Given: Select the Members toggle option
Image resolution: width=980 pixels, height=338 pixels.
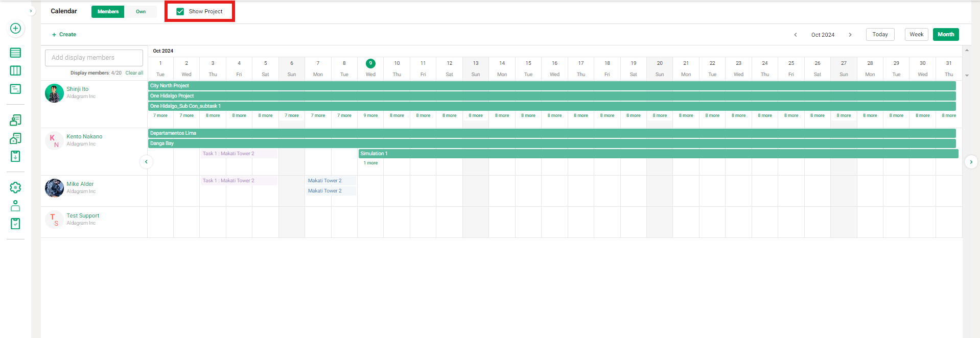Looking at the screenshot, I should (x=108, y=11).
